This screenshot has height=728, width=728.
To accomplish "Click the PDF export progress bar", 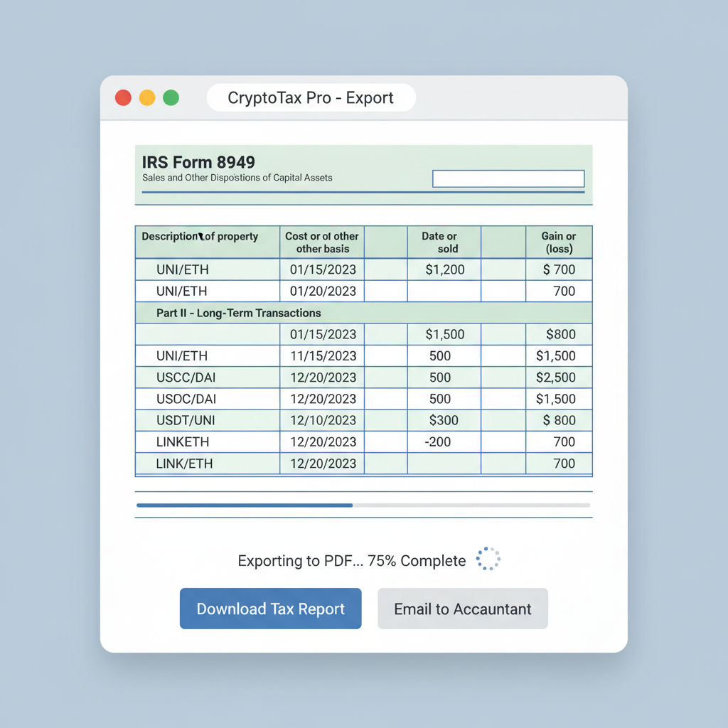I will [x=364, y=505].
